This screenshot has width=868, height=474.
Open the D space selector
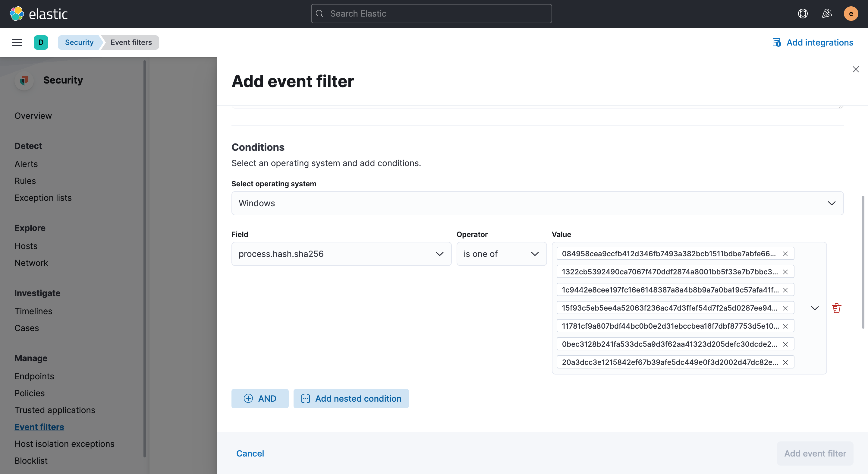pos(41,43)
